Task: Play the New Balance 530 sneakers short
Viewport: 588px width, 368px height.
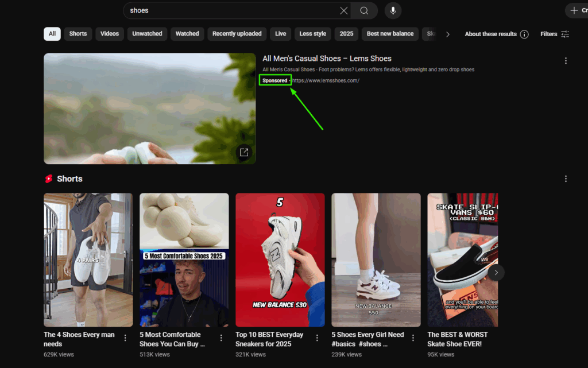Action: coord(280,259)
